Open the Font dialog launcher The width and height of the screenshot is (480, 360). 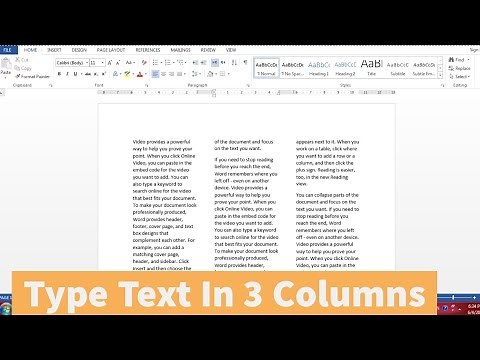(x=146, y=85)
